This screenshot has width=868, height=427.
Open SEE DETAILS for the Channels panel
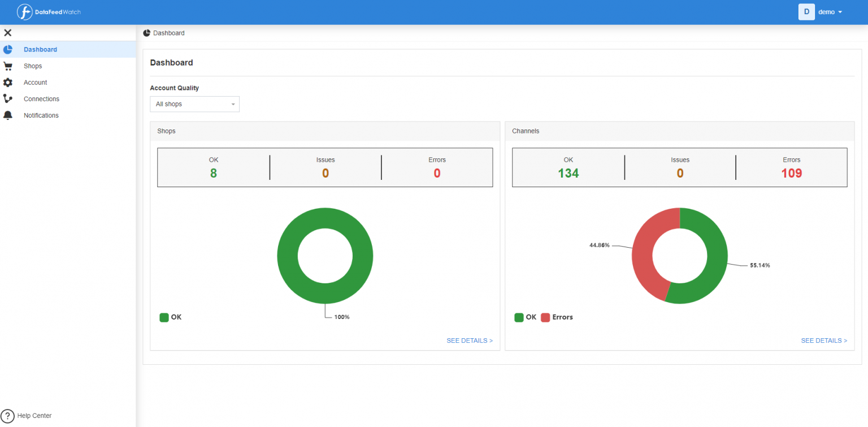824,340
